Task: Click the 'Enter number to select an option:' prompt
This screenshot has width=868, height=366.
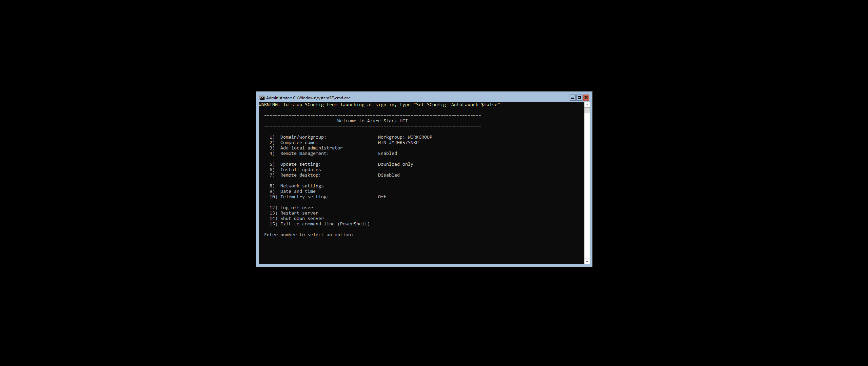Action: [x=309, y=235]
